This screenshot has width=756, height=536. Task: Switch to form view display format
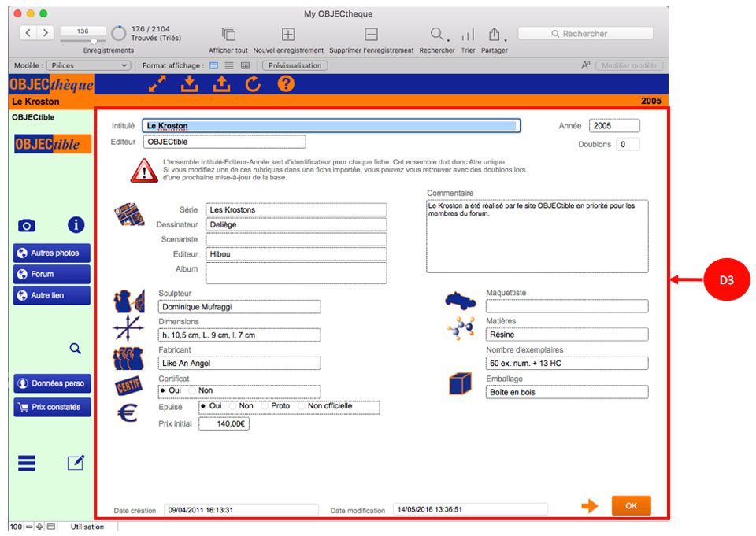[213, 65]
